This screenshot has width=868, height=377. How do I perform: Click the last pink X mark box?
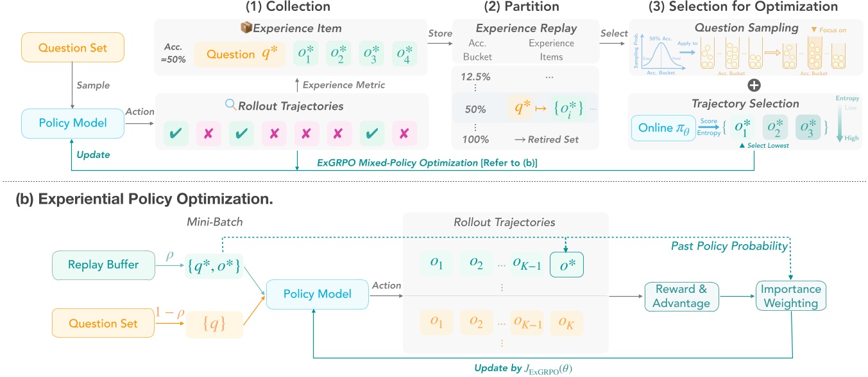[x=404, y=134]
